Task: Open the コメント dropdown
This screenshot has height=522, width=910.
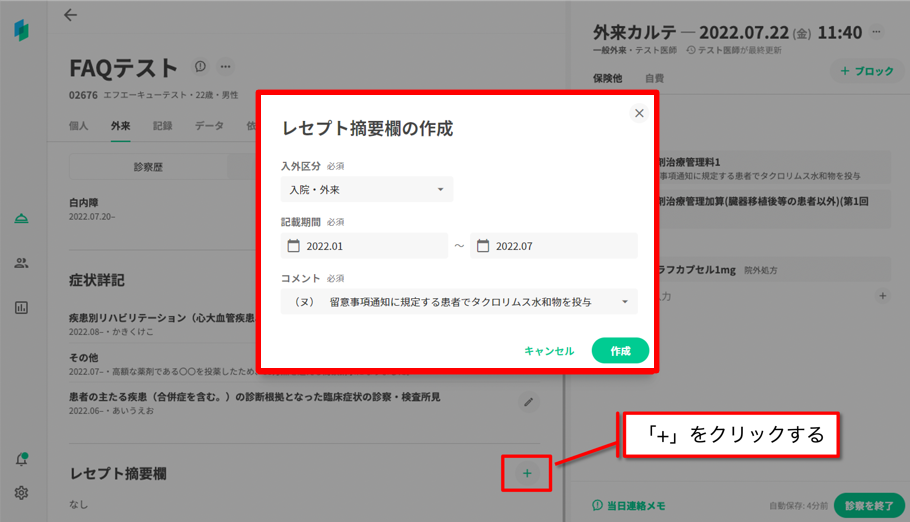Action: [x=459, y=302]
